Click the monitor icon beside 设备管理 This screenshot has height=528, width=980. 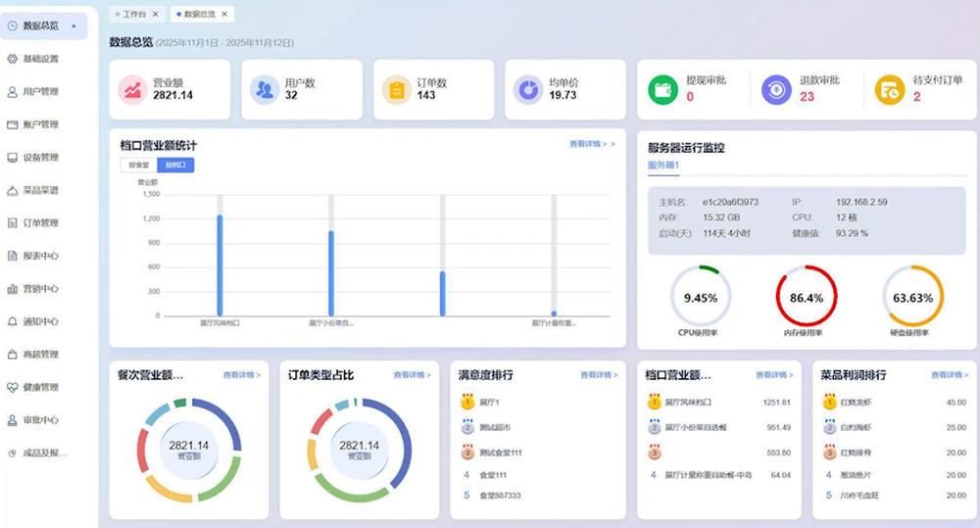point(12,158)
